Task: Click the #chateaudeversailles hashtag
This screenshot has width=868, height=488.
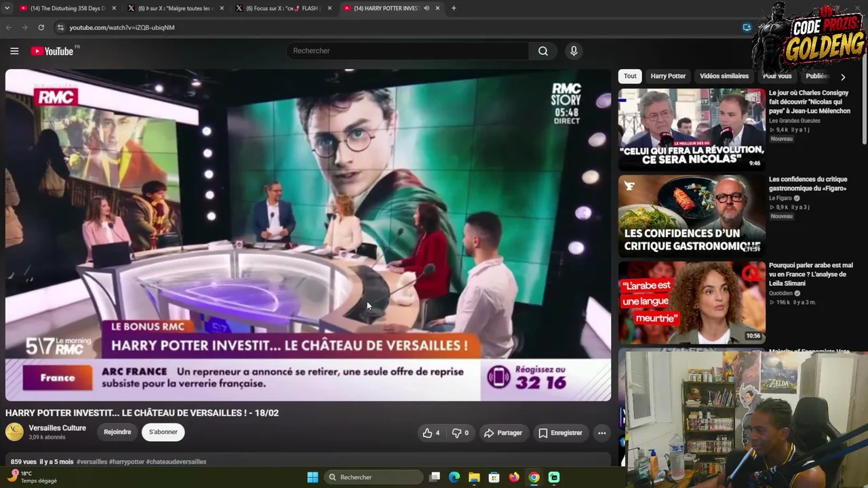Action: coord(176,462)
